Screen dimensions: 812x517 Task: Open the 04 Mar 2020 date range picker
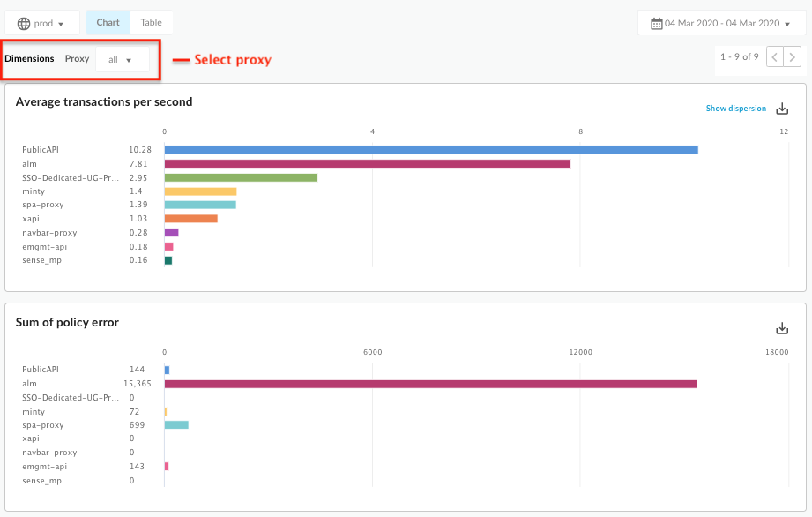coord(722,23)
